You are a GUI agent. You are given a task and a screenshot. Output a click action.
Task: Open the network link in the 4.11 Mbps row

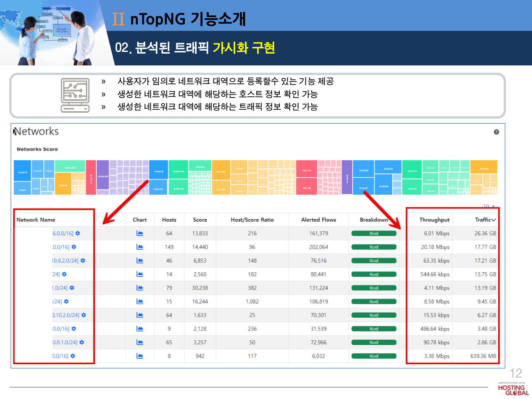click(x=60, y=288)
